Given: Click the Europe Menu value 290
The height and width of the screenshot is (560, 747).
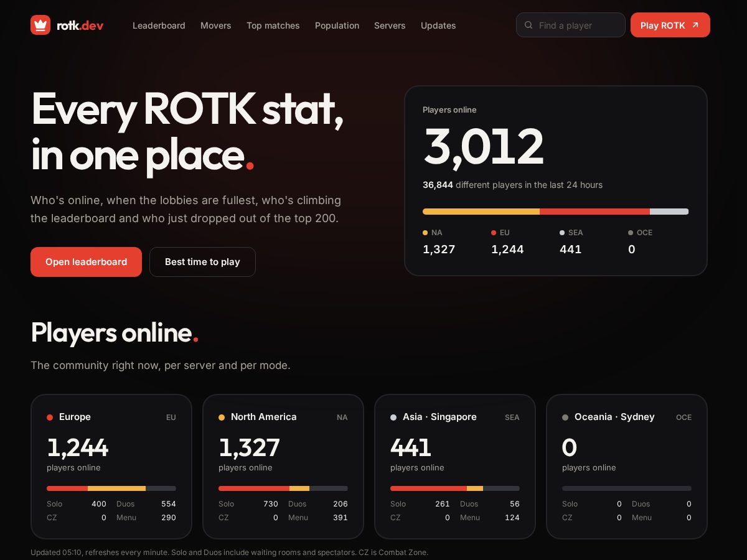Looking at the screenshot, I should pyautogui.click(x=168, y=518).
